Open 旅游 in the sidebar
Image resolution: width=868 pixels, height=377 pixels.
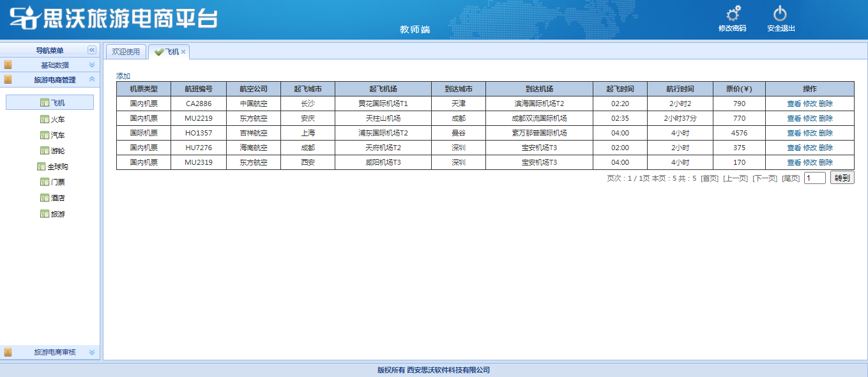point(57,214)
